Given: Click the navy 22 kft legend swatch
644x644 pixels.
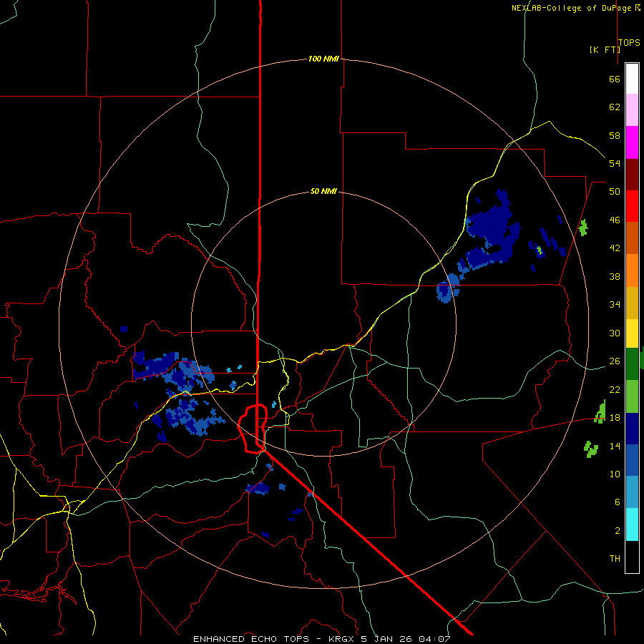Looking at the screenshot, I should click(632, 429).
